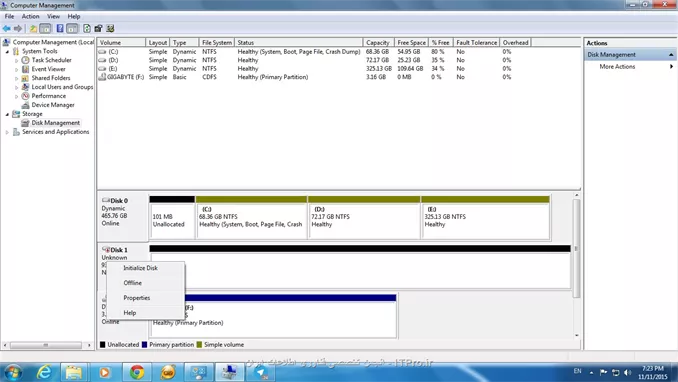
Task: Select the (E:) 325.13 GB NTFS partition block
Action: pos(486,217)
